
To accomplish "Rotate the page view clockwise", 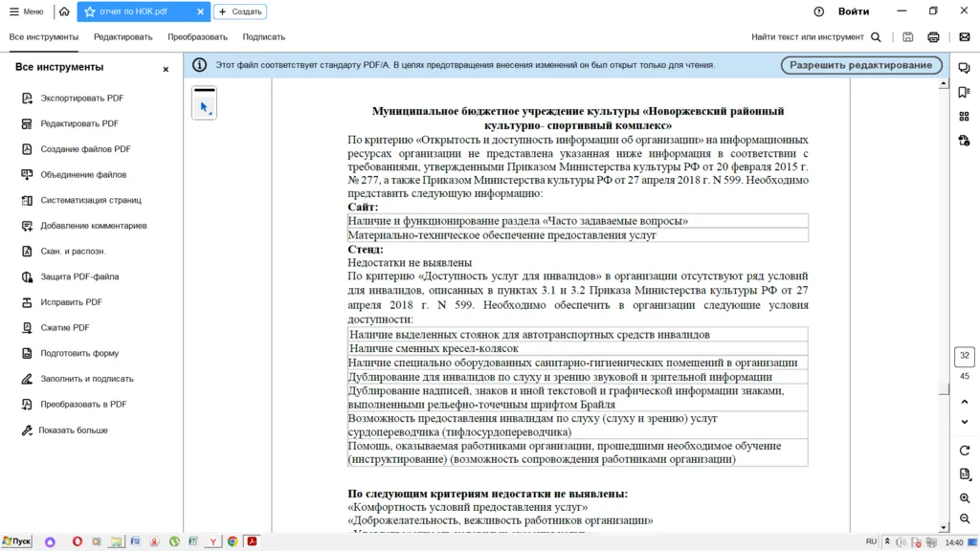I will click(964, 451).
